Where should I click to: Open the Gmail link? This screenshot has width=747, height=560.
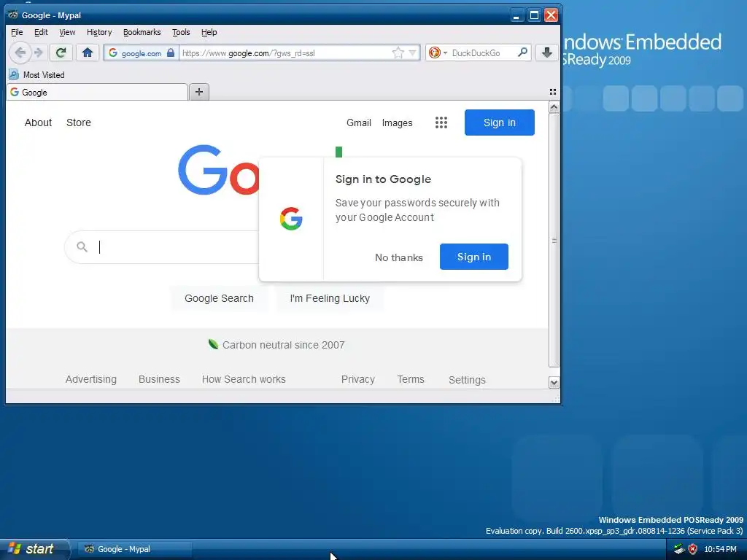359,122
